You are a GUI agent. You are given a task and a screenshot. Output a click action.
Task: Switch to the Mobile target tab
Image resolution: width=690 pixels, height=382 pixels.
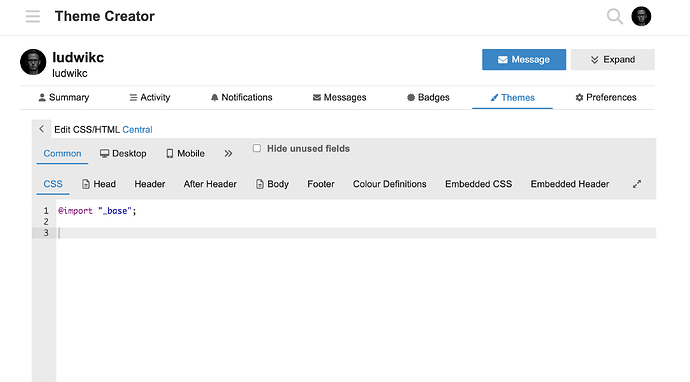click(x=185, y=154)
